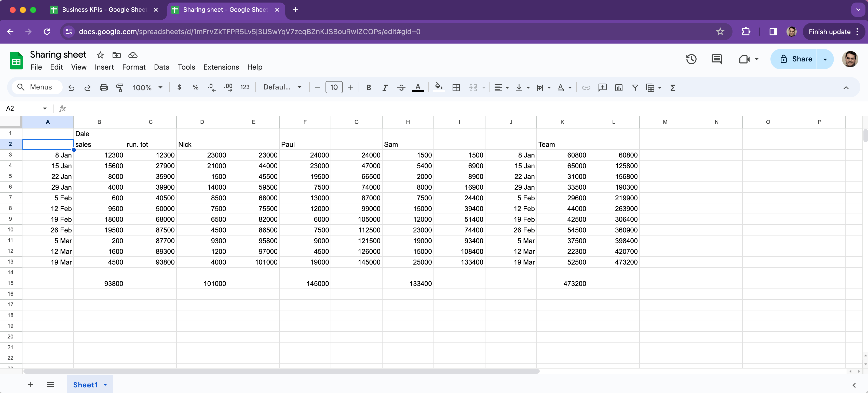Open the 100% zoom dropdown
Screen dimensions: 868x393
147,88
